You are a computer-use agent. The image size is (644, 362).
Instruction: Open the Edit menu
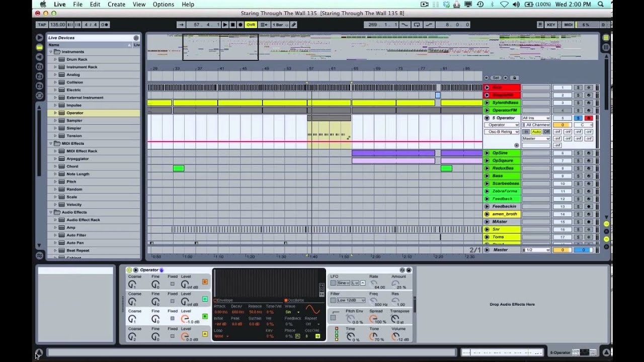click(95, 5)
